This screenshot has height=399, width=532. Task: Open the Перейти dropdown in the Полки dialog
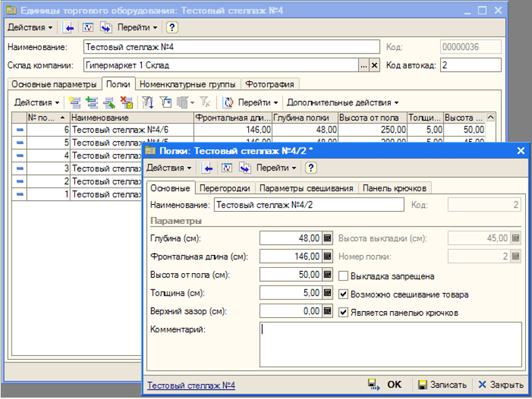click(x=276, y=168)
